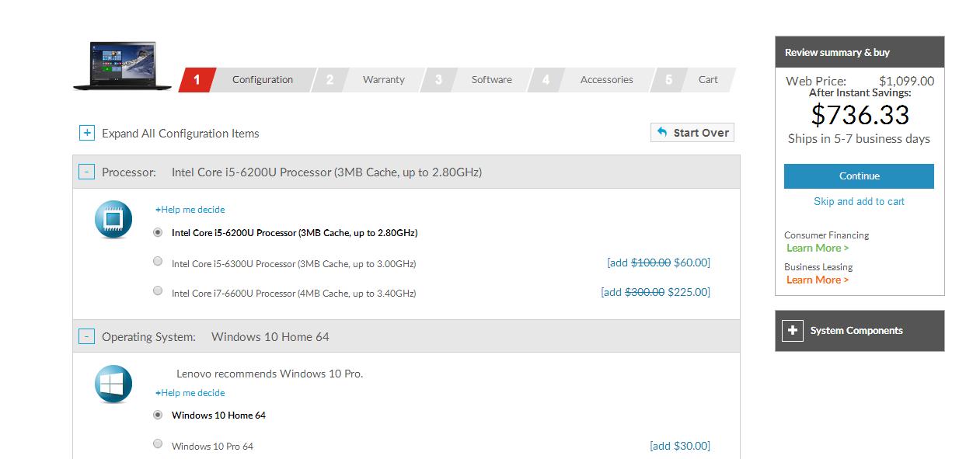Click the Start Over arrow icon
This screenshot has width=980, height=459.
coord(662,133)
